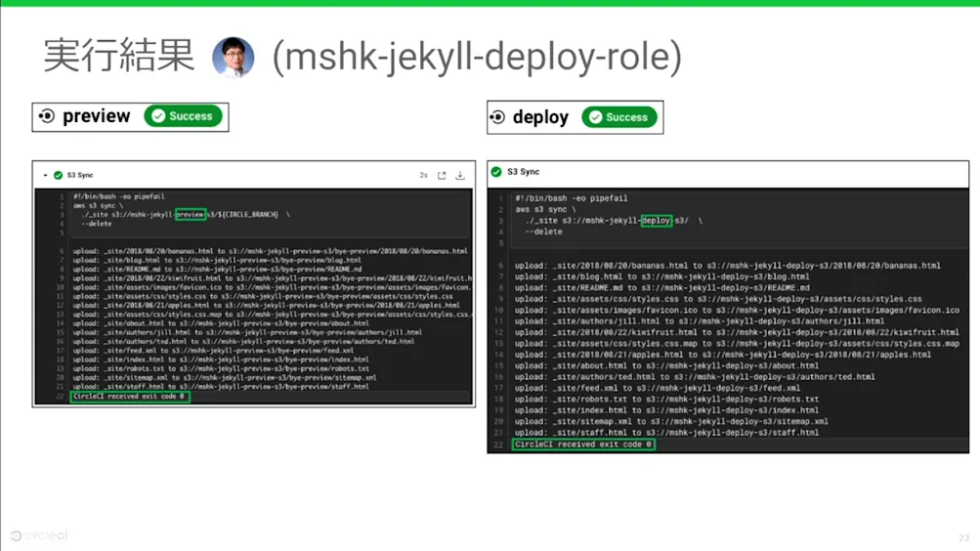Download the preview S3 Sync step output
The image size is (980, 551).
pyautogui.click(x=460, y=176)
